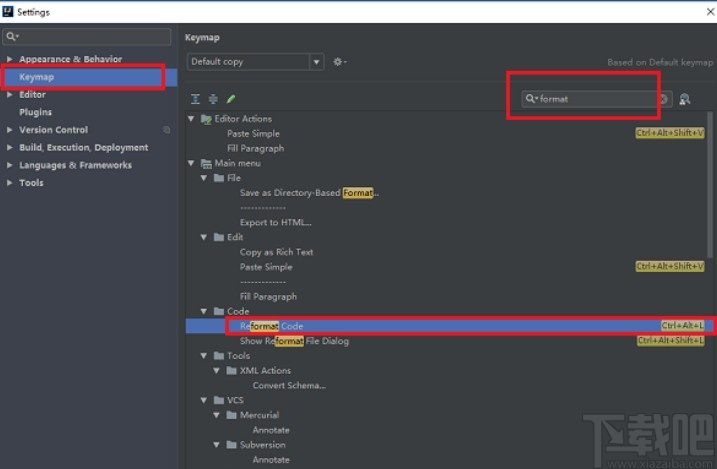717x469 pixels.
Task: Click the VCS folder icon
Action: pos(219,400)
